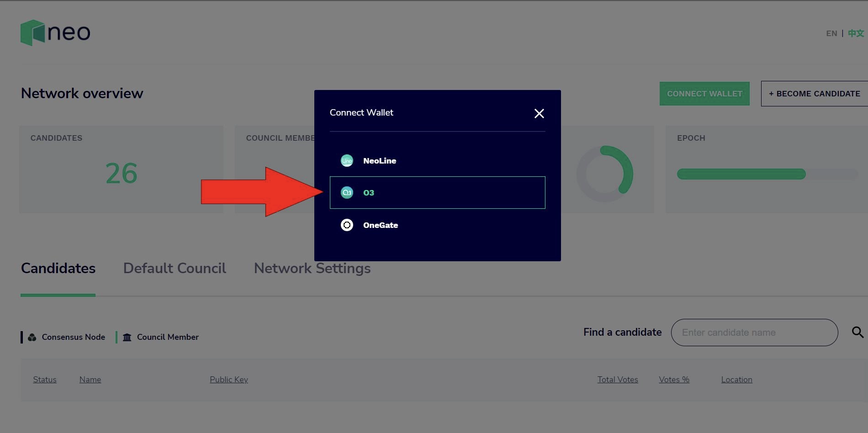Image resolution: width=868 pixels, height=433 pixels.
Task: Pick the OneGate wallet name
Action: [x=381, y=225]
